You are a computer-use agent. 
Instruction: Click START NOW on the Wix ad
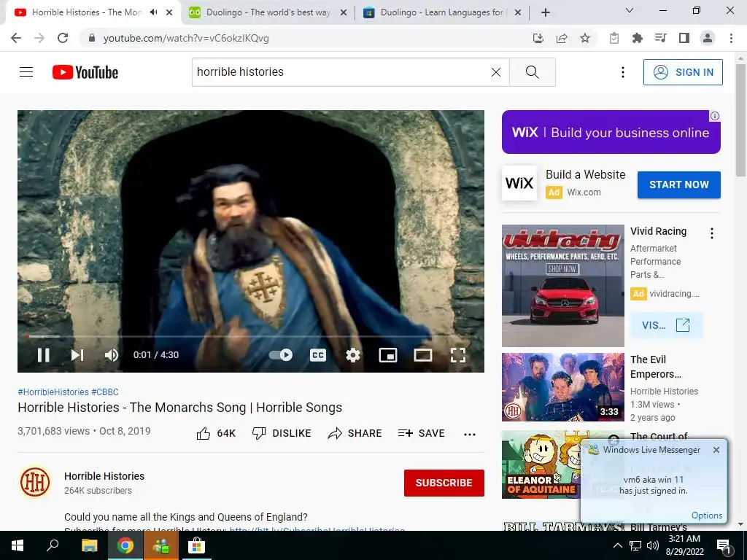[x=679, y=184]
